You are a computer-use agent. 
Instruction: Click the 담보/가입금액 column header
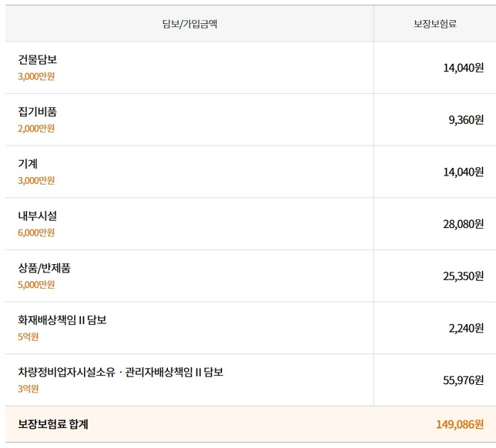tap(189, 24)
